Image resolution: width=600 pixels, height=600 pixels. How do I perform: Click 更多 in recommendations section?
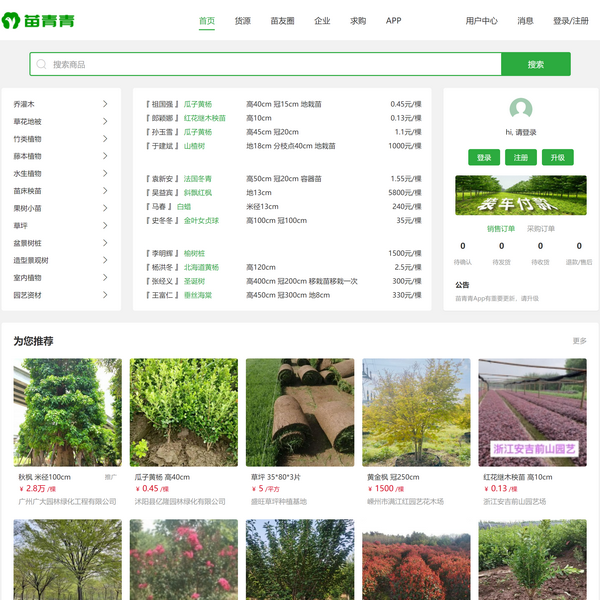pos(579,341)
